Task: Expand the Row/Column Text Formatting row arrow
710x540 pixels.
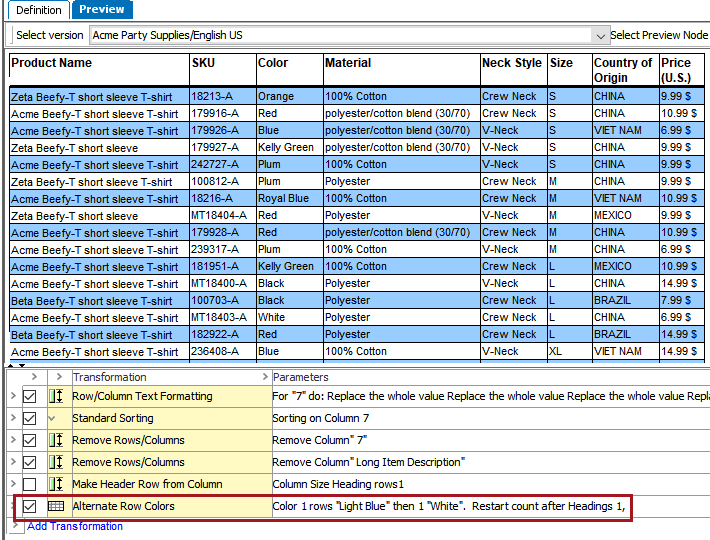Action: pyautogui.click(x=12, y=397)
